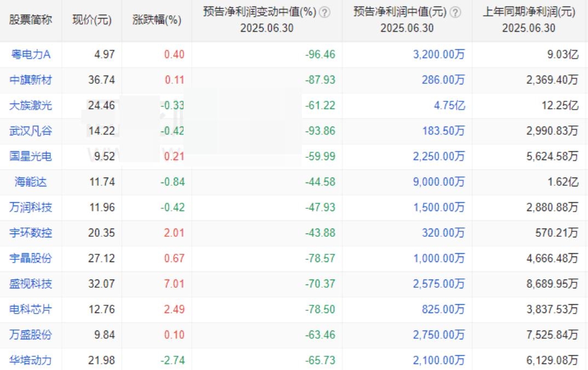
Task: Click forecast profit 2,750.00万 for 万盛股份
Action: coord(439,335)
